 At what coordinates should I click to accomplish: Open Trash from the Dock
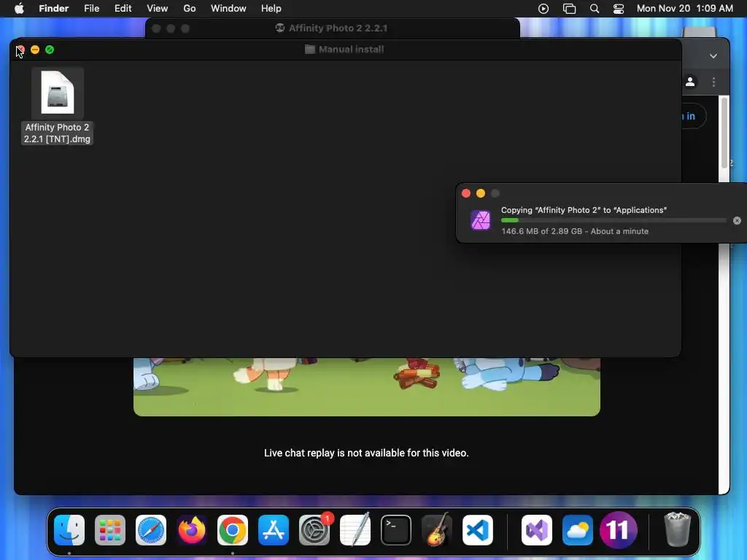(x=677, y=529)
